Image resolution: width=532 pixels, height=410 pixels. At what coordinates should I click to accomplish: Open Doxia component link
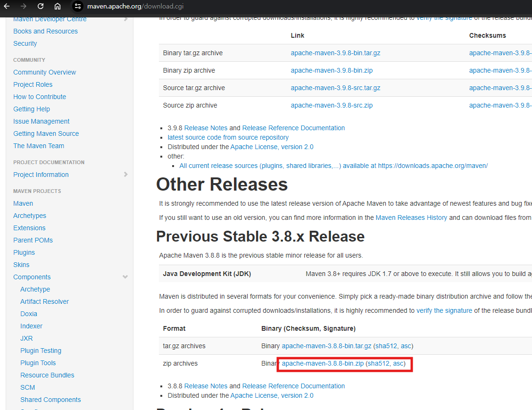(x=29, y=314)
